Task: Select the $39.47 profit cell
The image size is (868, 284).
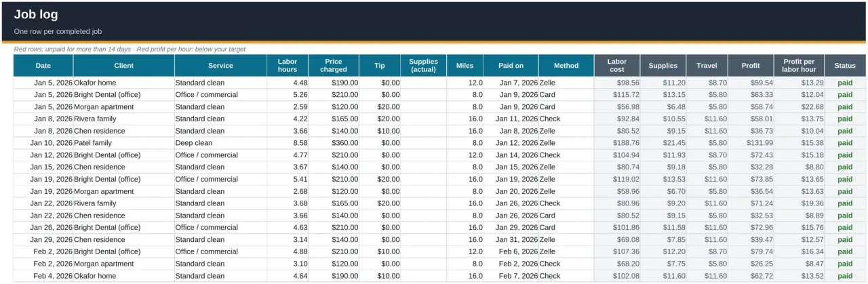Action: [751, 240]
